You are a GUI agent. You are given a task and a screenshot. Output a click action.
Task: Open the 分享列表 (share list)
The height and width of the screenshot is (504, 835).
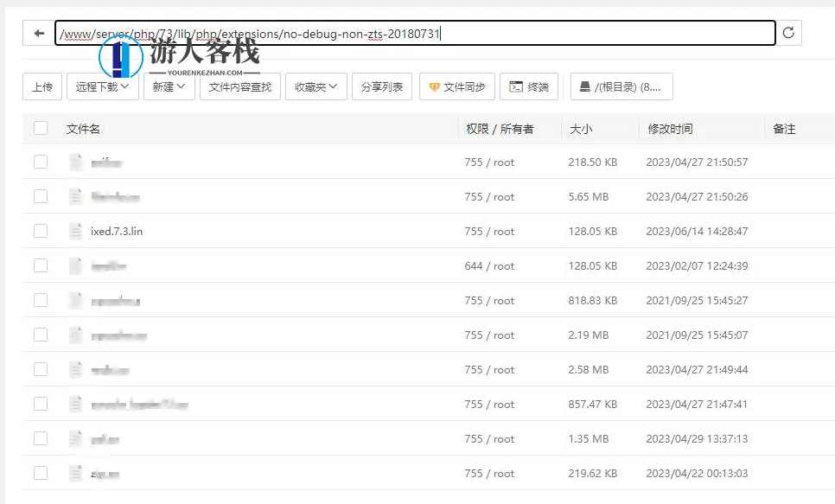[381, 86]
